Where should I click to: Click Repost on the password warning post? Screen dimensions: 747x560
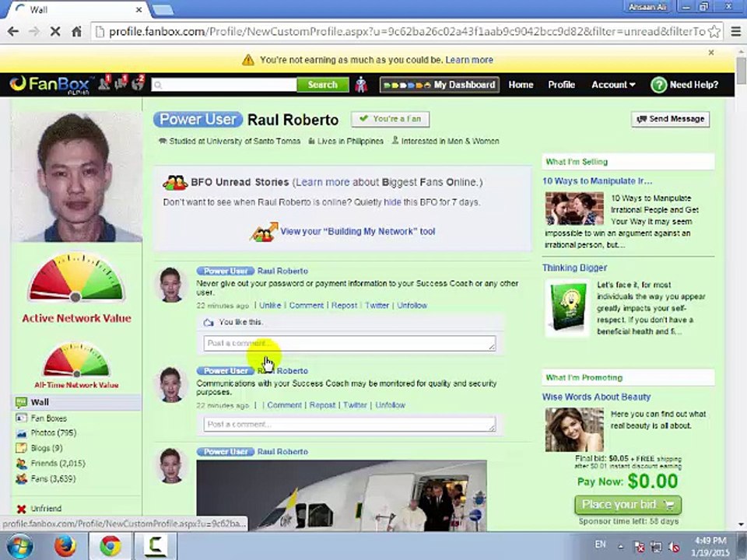[x=344, y=306]
